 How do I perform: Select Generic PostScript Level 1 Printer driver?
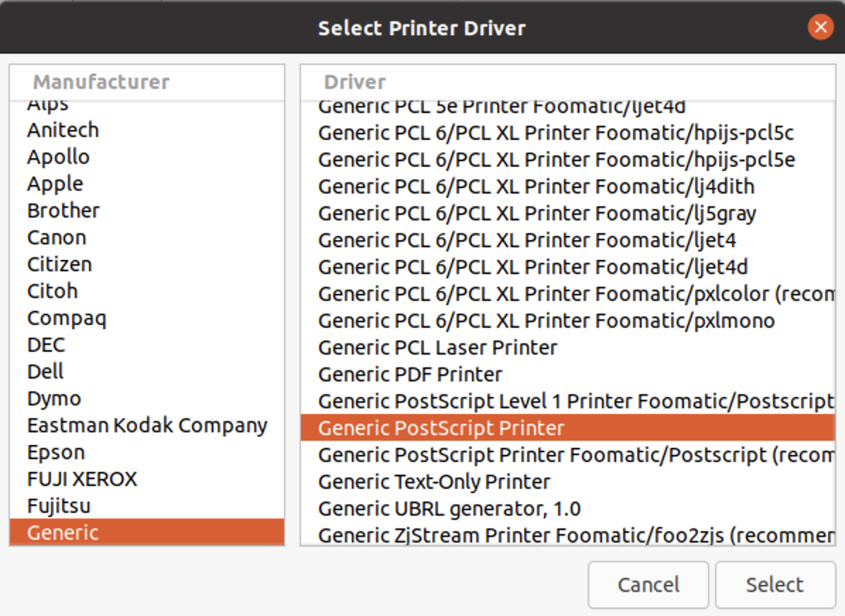[572, 401]
